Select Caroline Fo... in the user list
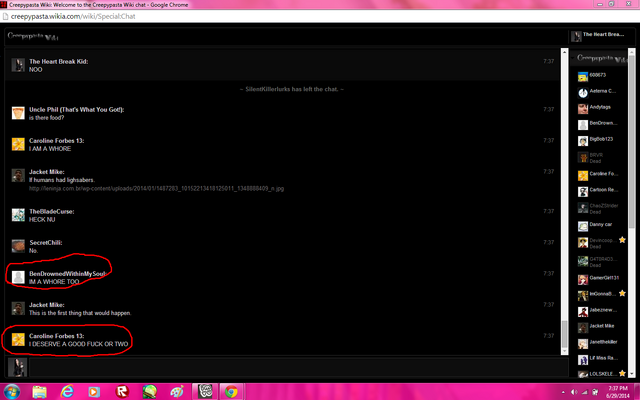 click(599, 175)
